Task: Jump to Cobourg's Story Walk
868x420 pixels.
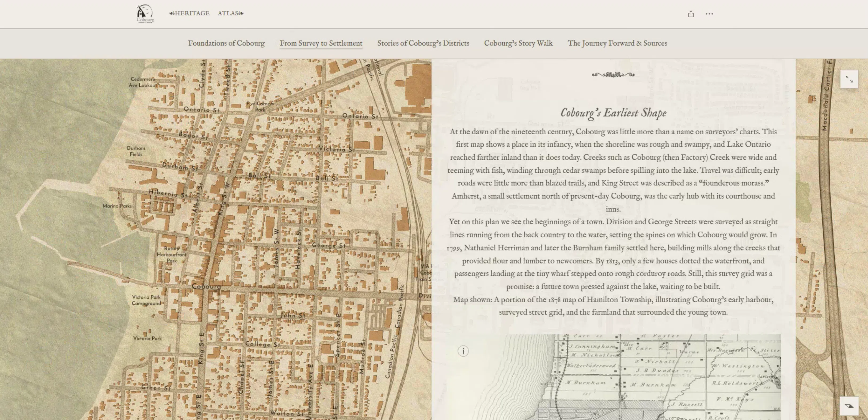Action: (518, 43)
